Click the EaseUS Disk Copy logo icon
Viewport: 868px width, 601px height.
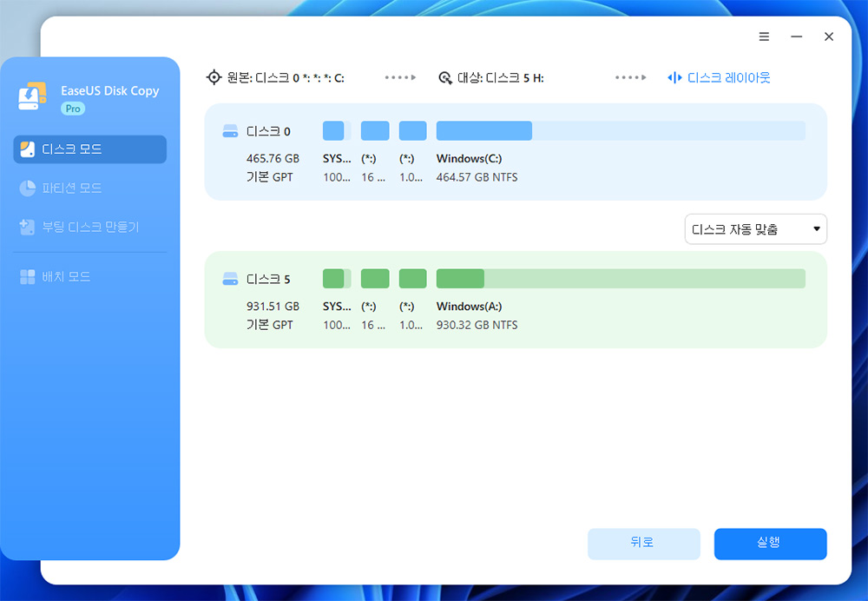click(x=32, y=96)
